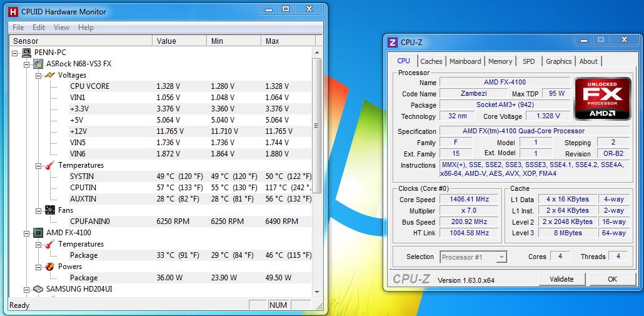Click the SAMSUNG HD204UI hard drive icon
Viewport: 644px width, 316px height.
pos(38,289)
